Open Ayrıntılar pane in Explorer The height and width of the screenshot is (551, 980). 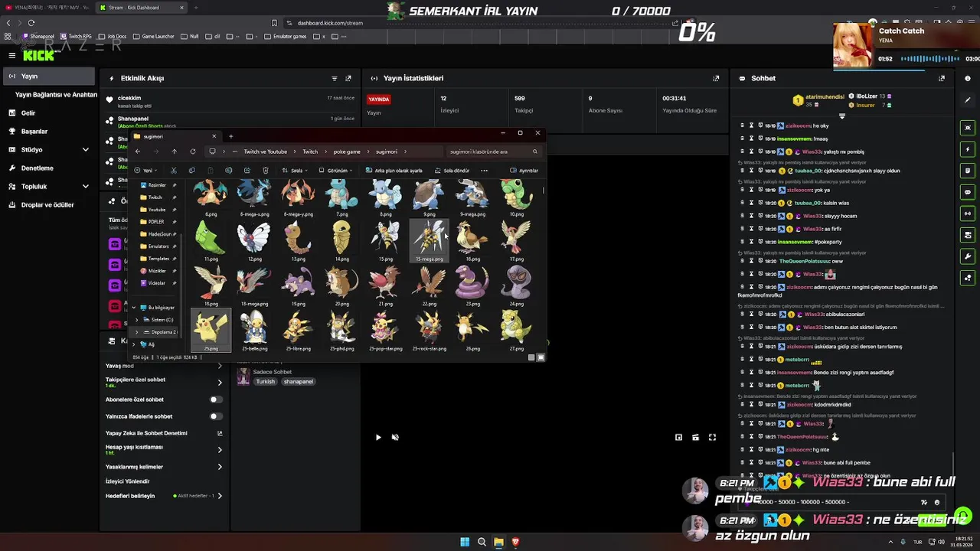524,171
